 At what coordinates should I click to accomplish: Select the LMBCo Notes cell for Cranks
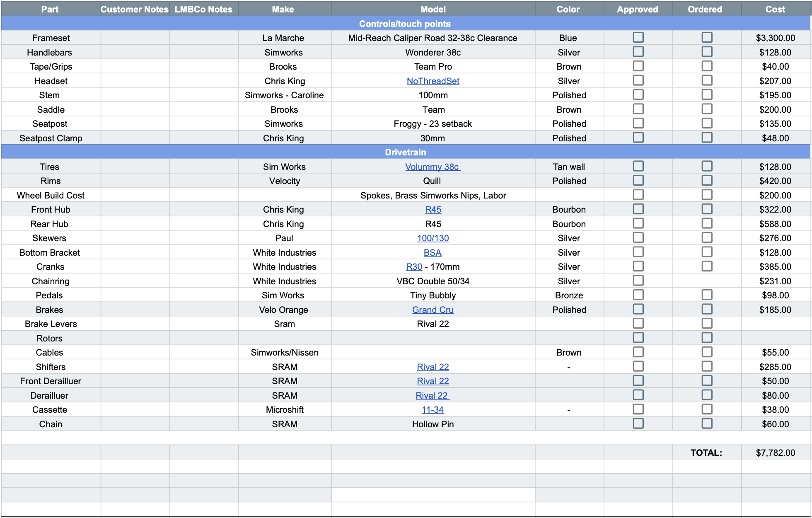[203, 266]
